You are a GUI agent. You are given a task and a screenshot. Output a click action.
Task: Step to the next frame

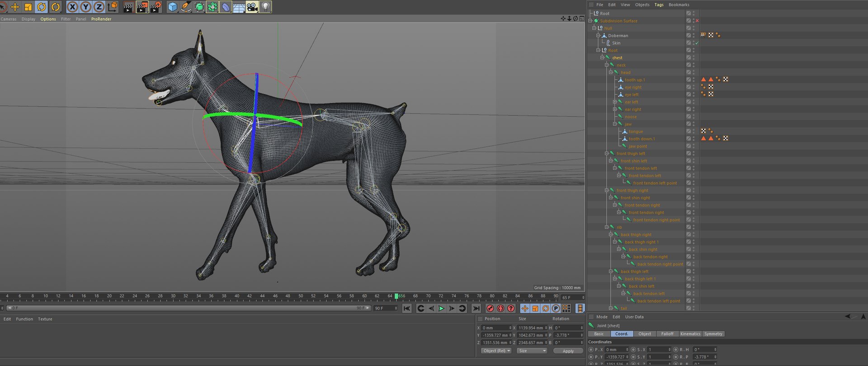point(452,308)
